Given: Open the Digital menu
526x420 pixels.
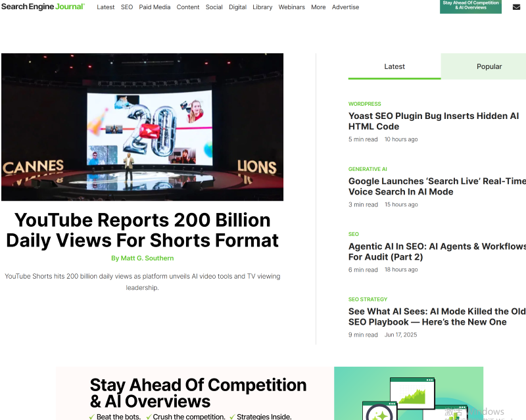Looking at the screenshot, I should coord(237,7).
